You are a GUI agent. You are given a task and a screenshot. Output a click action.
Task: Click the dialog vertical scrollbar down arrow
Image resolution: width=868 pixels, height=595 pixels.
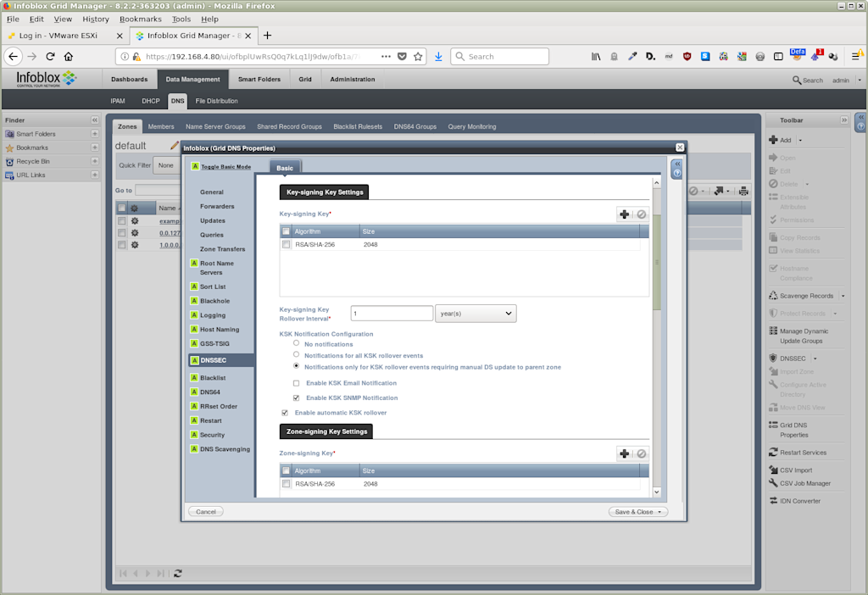point(657,492)
